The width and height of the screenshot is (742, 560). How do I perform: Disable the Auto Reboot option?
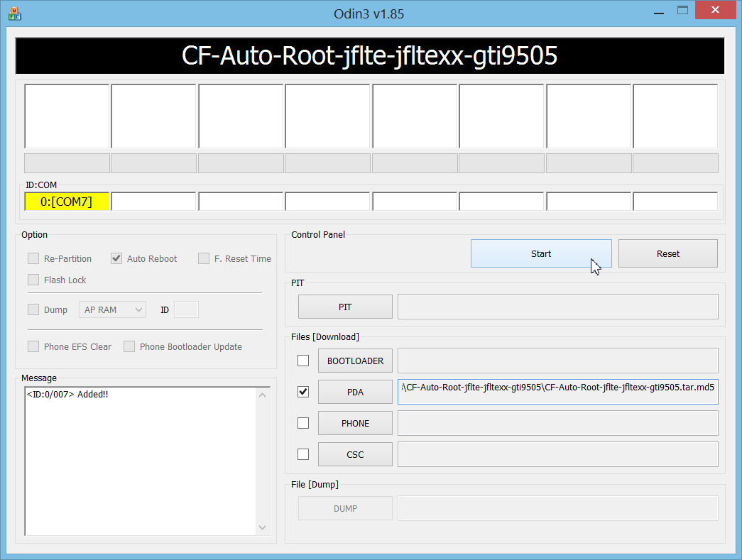[x=116, y=258]
